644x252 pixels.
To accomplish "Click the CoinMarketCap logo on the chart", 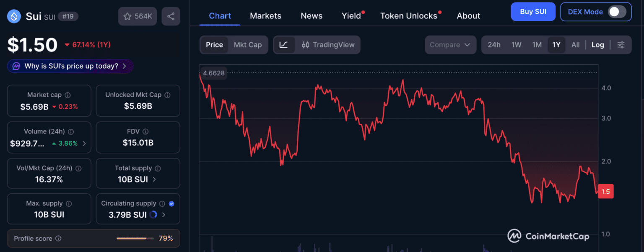I will click(548, 236).
